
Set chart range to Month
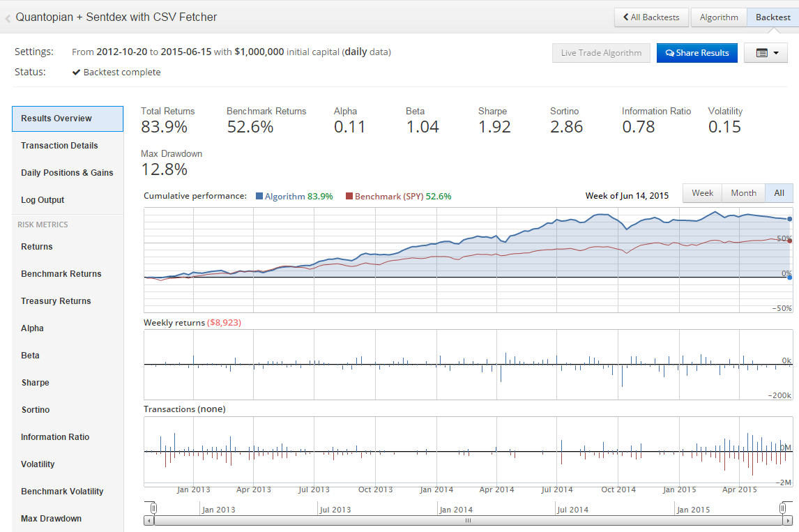point(743,193)
